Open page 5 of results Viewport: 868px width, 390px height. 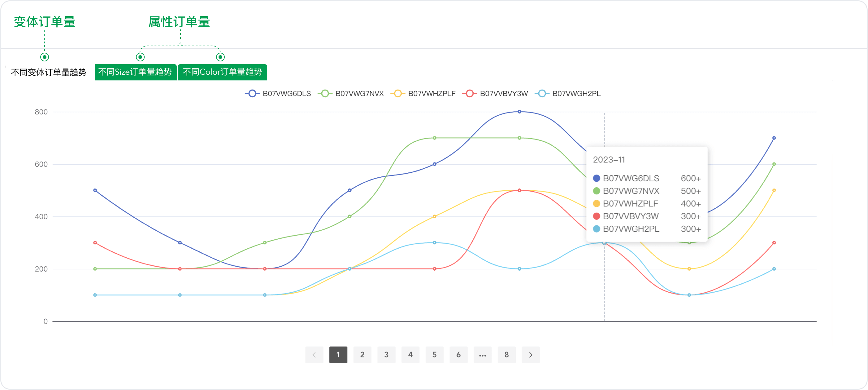434,355
